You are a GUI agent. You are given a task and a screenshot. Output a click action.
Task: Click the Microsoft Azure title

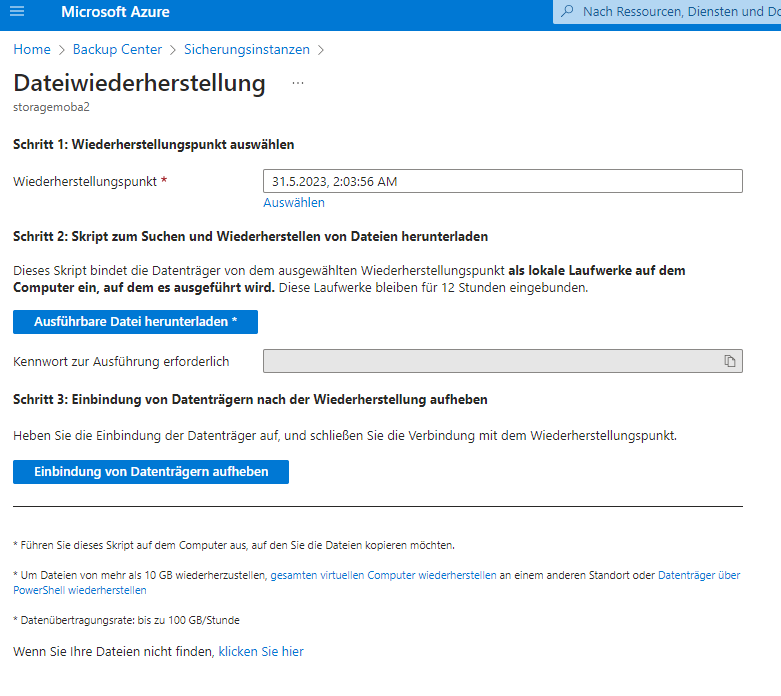point(115,11)
